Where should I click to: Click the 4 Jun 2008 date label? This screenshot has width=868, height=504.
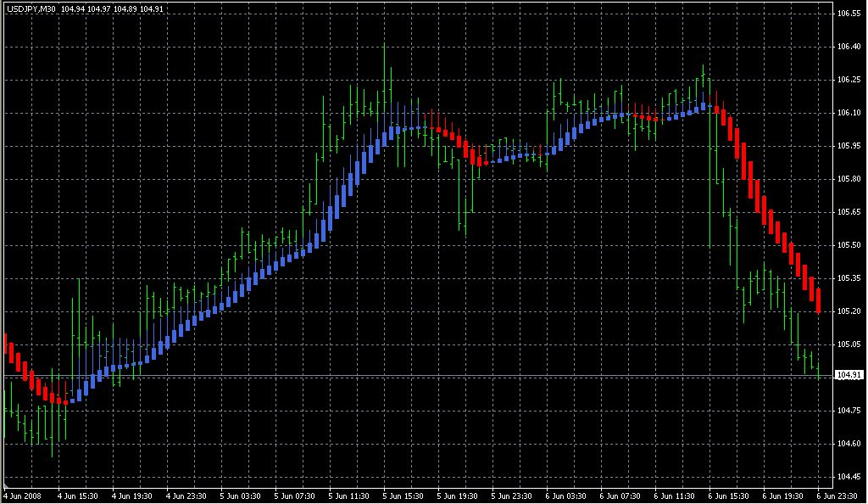[x=23, y=496]
